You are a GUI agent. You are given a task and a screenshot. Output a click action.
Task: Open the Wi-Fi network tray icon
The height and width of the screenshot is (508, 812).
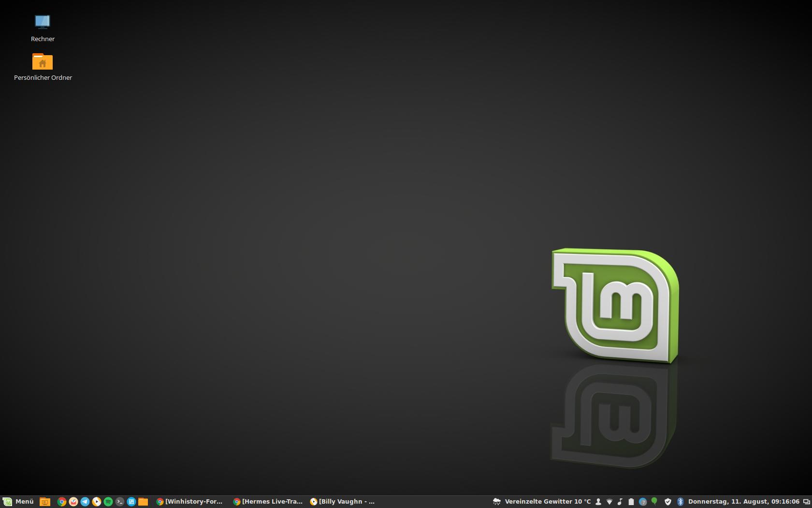tap(609, 502)
